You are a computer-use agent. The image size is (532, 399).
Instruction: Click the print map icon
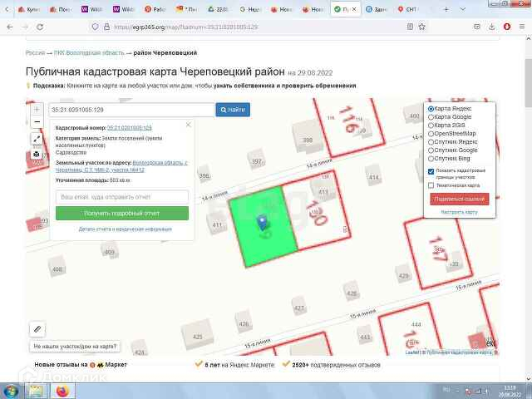click(x=37, y=155)
